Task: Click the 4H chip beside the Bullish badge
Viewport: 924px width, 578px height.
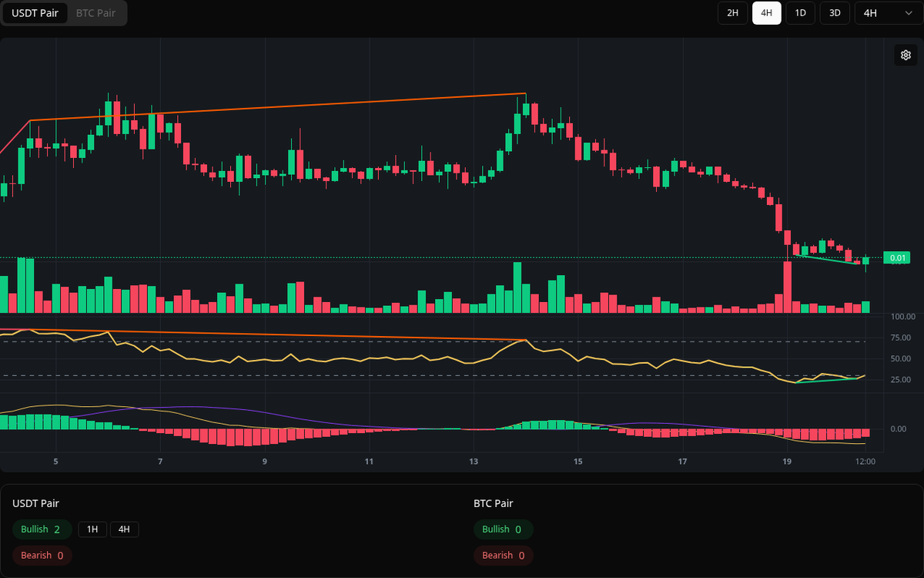Action: click(x=123, y=529)
